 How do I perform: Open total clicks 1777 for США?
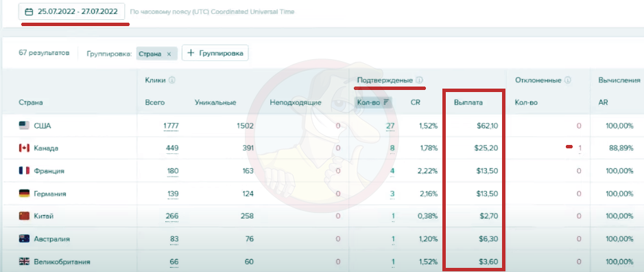171,126
